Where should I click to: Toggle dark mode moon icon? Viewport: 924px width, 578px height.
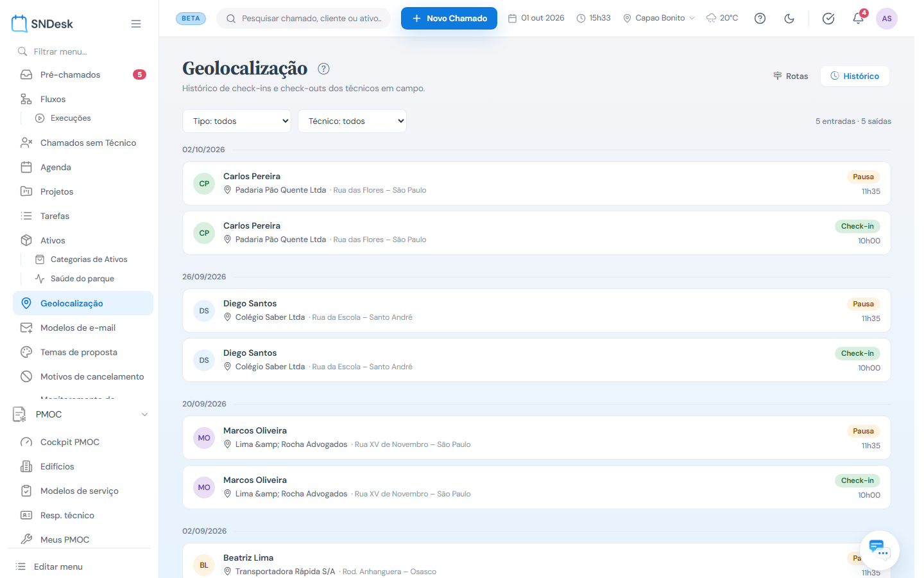tap(789, 19)
